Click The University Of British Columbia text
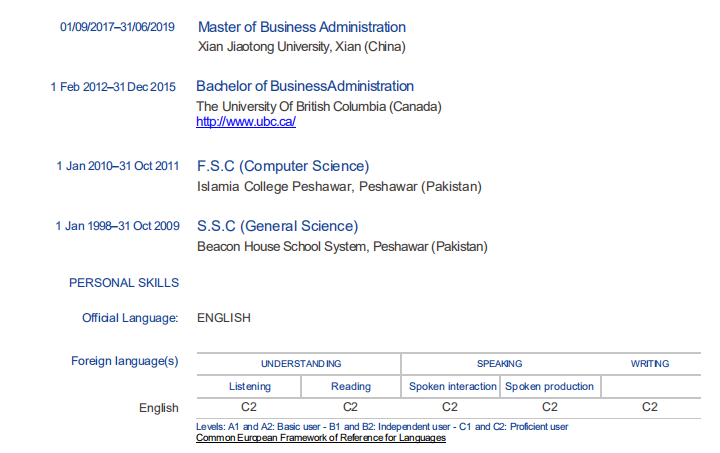Image resolution: width=720 pixels, height=453 pixels. pos(319,106)
